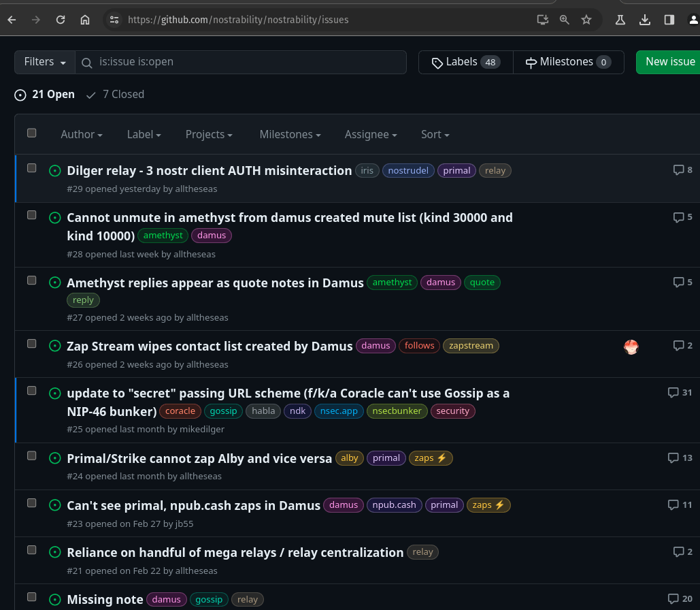Select the checkbox for Primal/Strike cannot zap issue
Viewport: 700px width, 610px height.
coord(32,456)
